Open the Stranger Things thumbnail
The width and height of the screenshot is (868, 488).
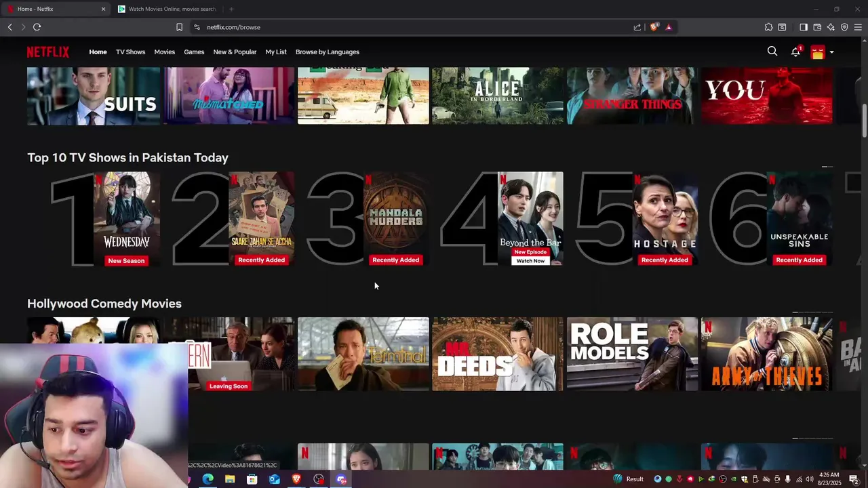point(632,96)
